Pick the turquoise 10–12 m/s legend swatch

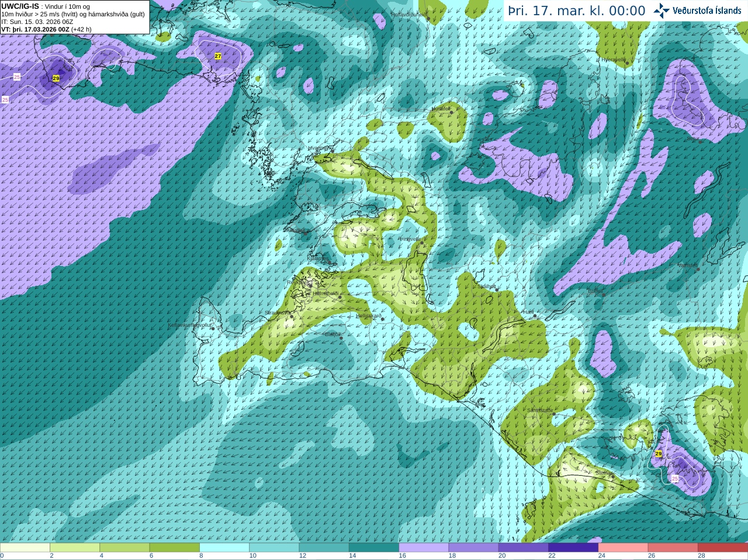[274, 548]
